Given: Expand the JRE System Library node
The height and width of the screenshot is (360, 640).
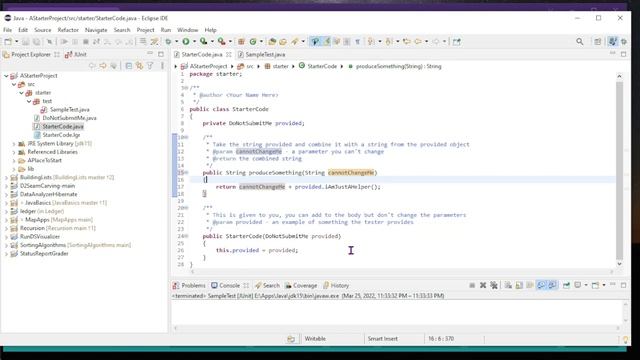Looking at the screenshot, I should pyautogui.click(x=14, y=144).
